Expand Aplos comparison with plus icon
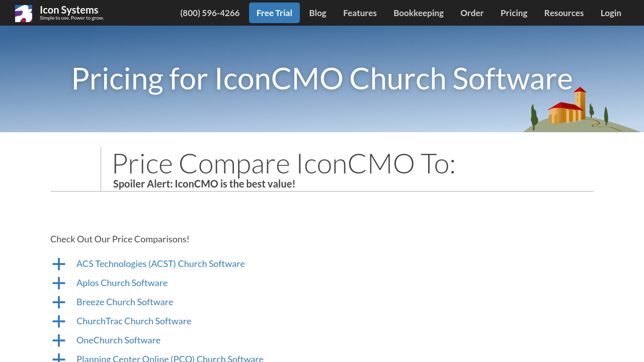The image size is (644, 362). (59, 283)
